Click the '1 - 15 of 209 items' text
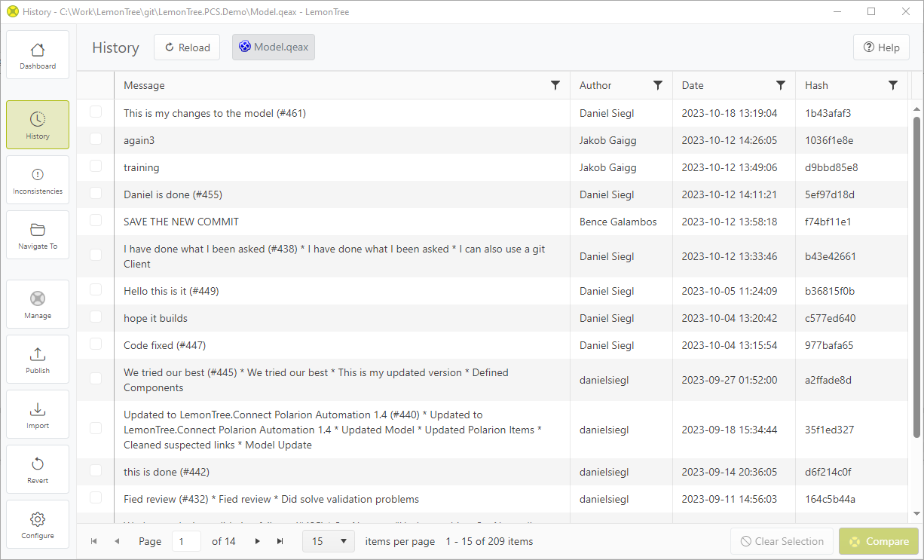Viewport: 924px width, 560px height. point(489,541)
